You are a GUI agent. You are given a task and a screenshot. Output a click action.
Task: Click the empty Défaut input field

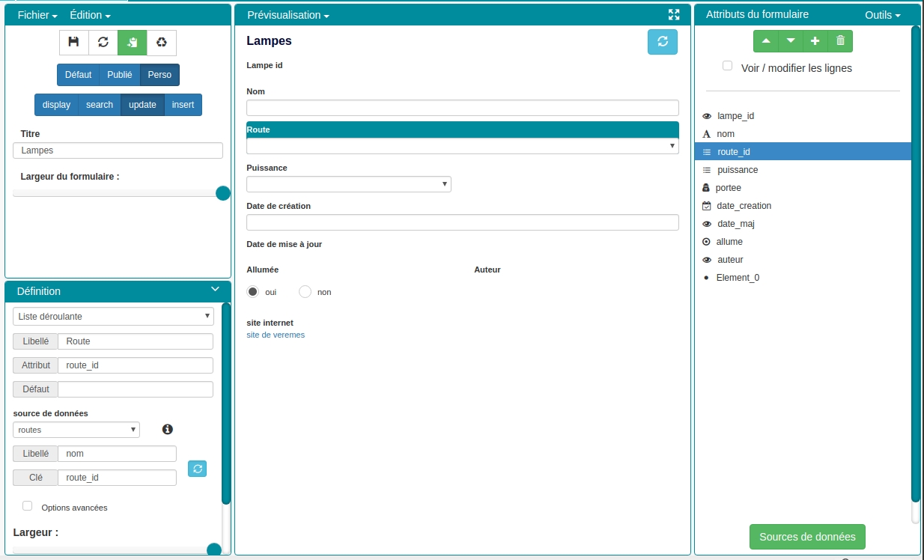pos(136,389)
